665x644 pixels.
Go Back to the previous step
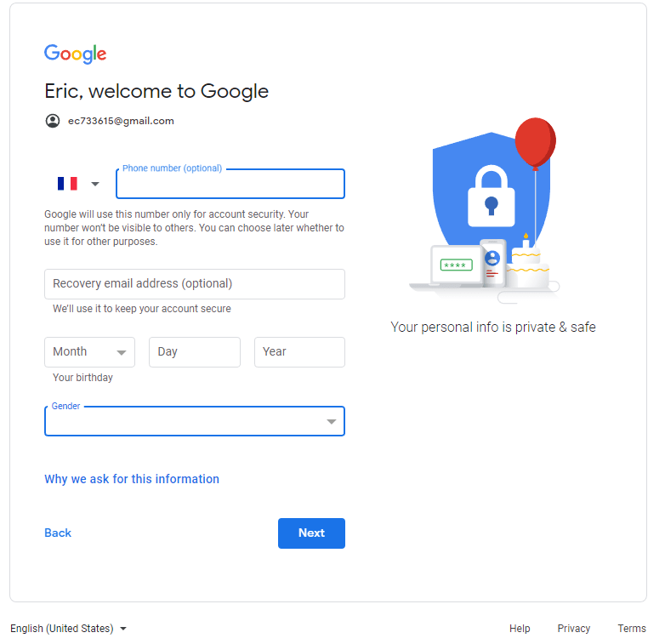(x=58, y=533)
